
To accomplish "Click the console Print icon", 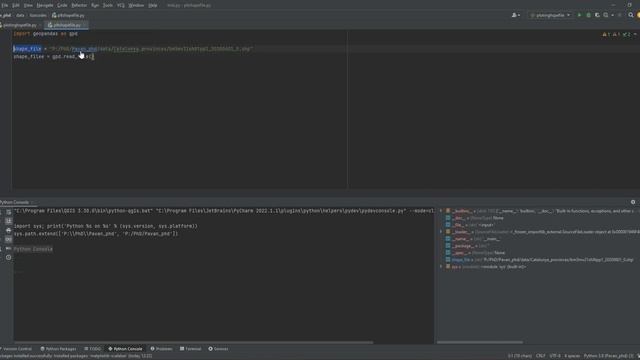I will [x=9, y=231].
